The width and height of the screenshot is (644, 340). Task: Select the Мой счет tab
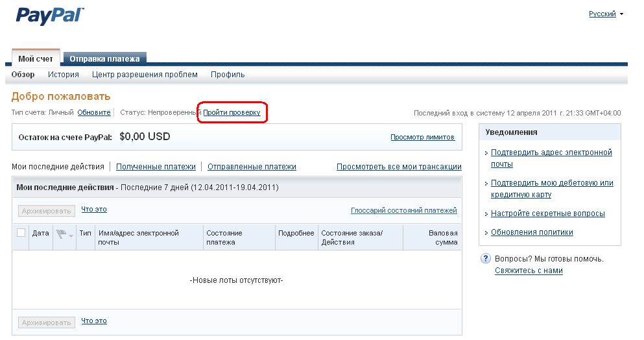[x=36, y=59]
